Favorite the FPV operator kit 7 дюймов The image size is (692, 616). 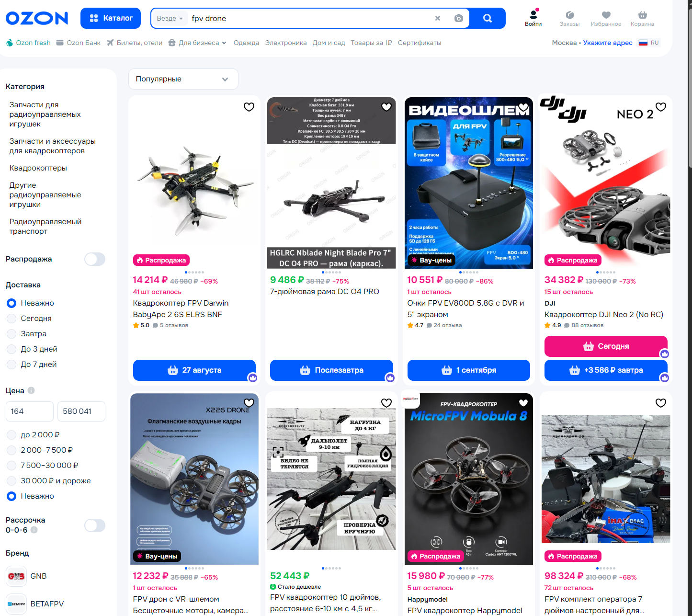point(661,403)
